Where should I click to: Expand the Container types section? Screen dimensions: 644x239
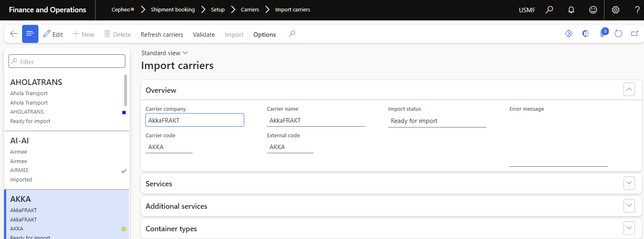click(629, 228)
